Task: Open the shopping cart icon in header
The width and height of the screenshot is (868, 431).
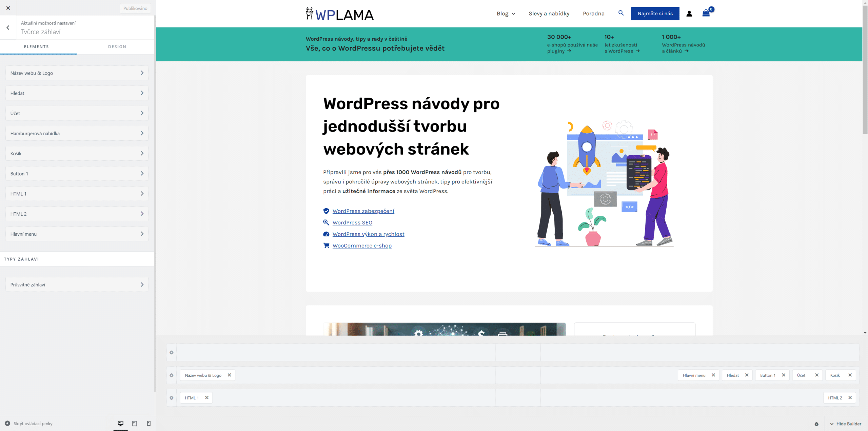Action: (x=706, y=13)
